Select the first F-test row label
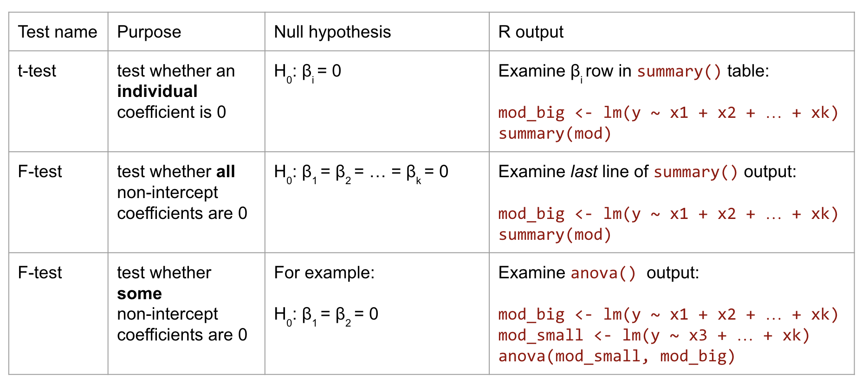868x385 pixels. (40, 172)
